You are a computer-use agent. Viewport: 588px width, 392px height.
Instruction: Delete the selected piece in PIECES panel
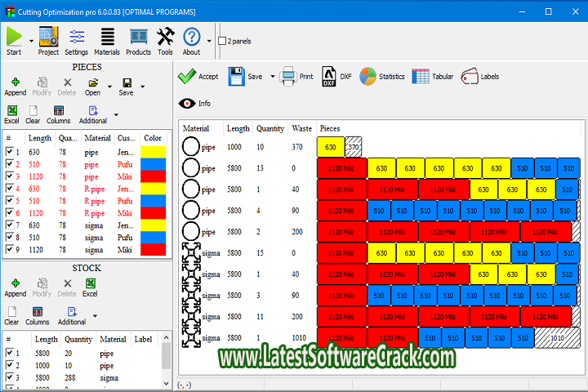point(67,87)
